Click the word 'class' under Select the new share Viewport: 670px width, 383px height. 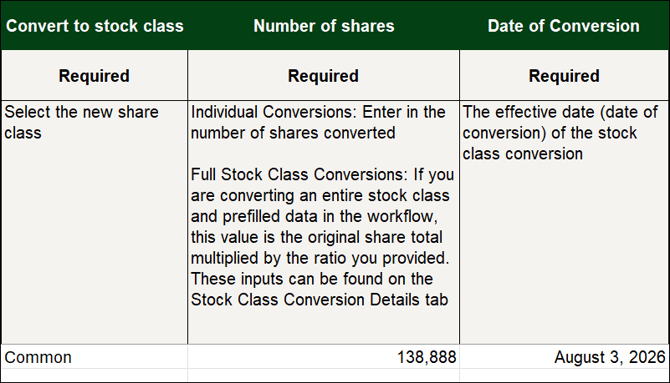[x=23, y=133]
